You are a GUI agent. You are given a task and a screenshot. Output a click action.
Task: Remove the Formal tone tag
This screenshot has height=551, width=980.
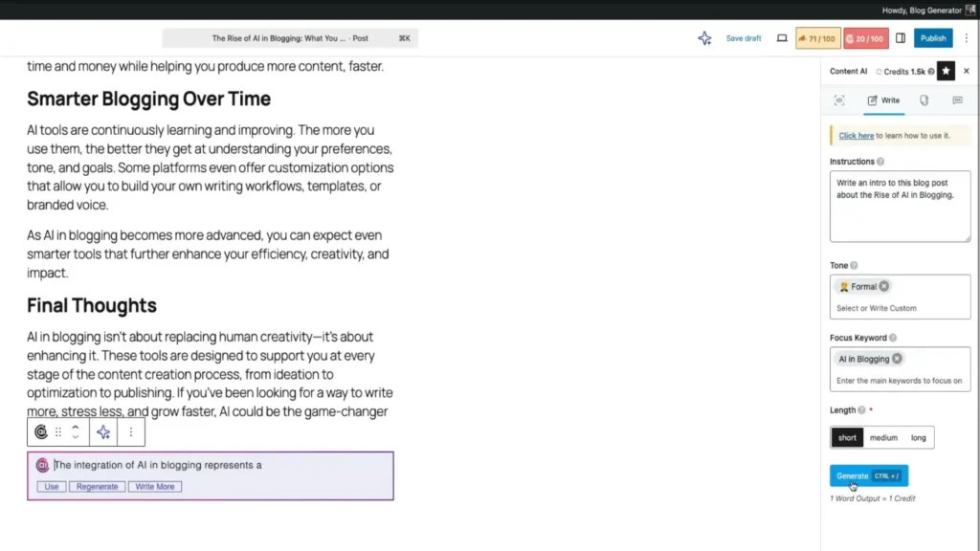(x=884, y=286)
